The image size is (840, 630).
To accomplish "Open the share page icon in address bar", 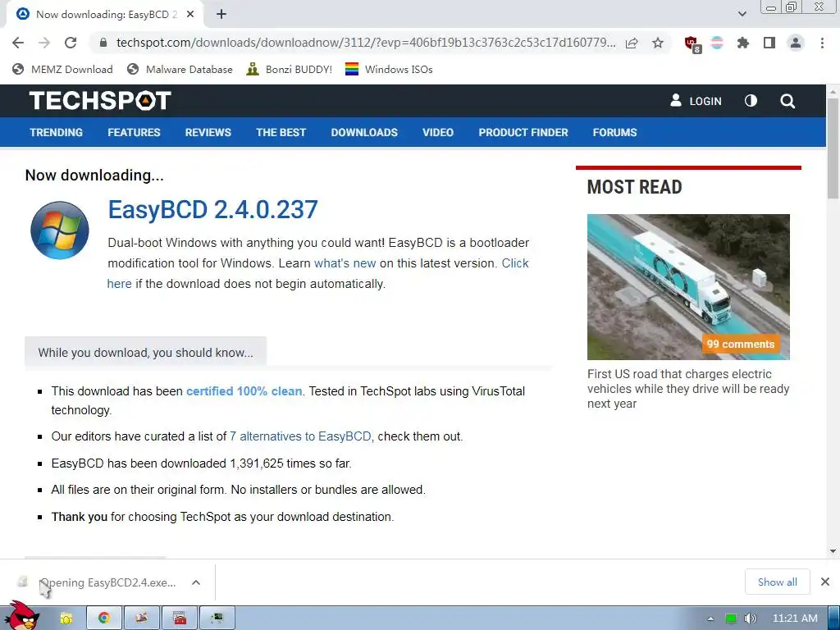I will (632, 43).
